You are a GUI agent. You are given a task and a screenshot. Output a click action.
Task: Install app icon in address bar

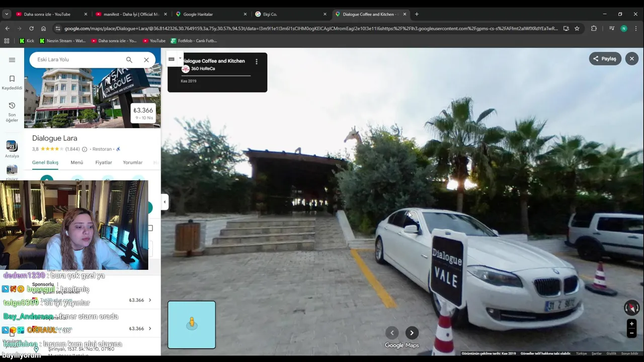coord(566,29)
